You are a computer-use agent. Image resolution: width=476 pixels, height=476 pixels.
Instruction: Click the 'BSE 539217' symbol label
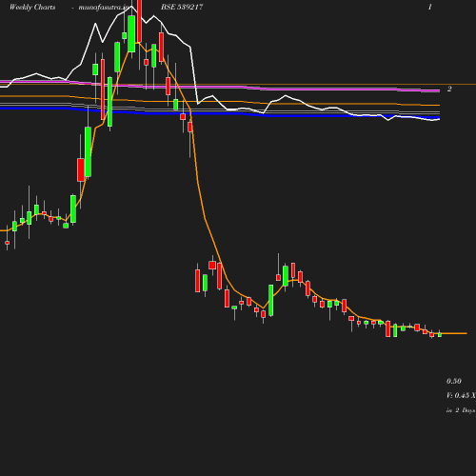click(182, 7)
